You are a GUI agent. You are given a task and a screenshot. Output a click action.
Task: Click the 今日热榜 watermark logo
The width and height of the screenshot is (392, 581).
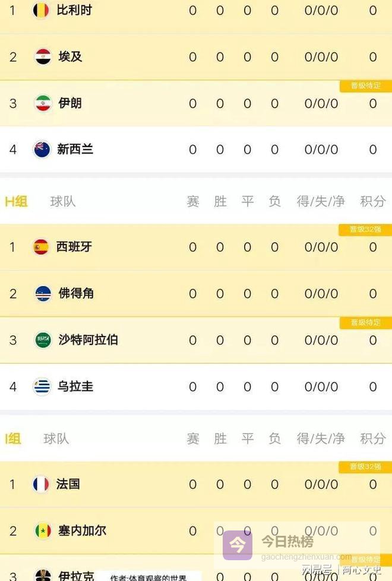click(x=238, y=544)
